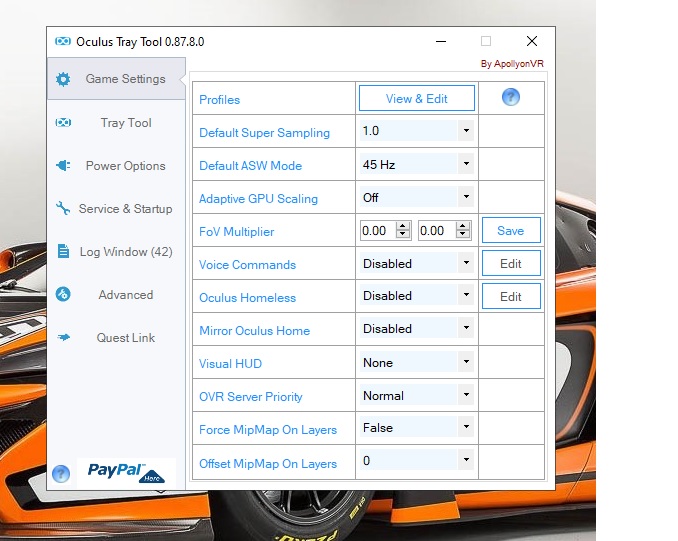
Task: Go to the Power Options tab
Action: [116, 166]
